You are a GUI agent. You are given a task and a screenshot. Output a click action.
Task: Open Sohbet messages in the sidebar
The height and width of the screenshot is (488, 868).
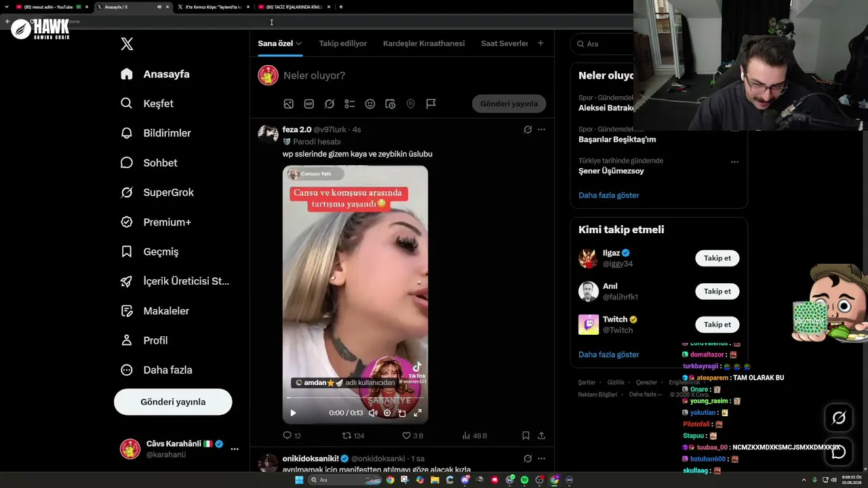point(149,163)
